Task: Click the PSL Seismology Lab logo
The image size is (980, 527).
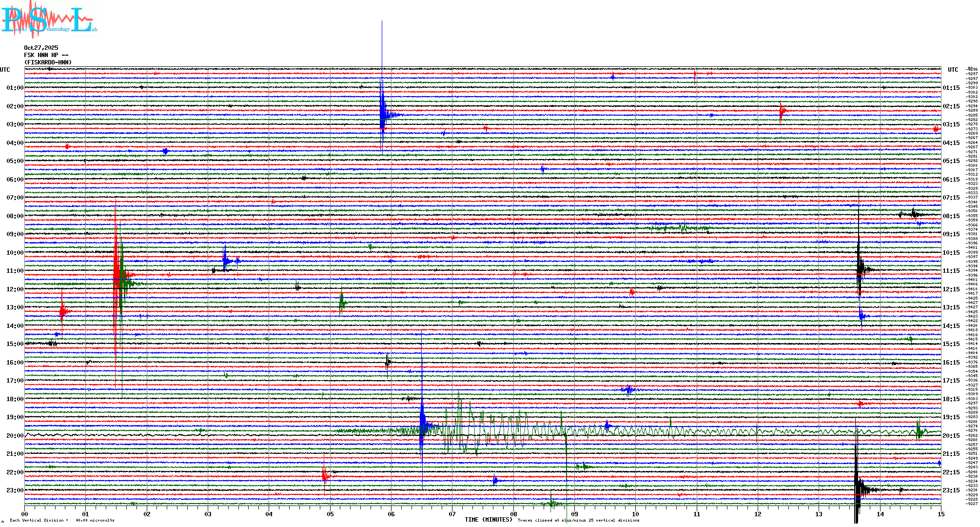Action: point(49,20)
